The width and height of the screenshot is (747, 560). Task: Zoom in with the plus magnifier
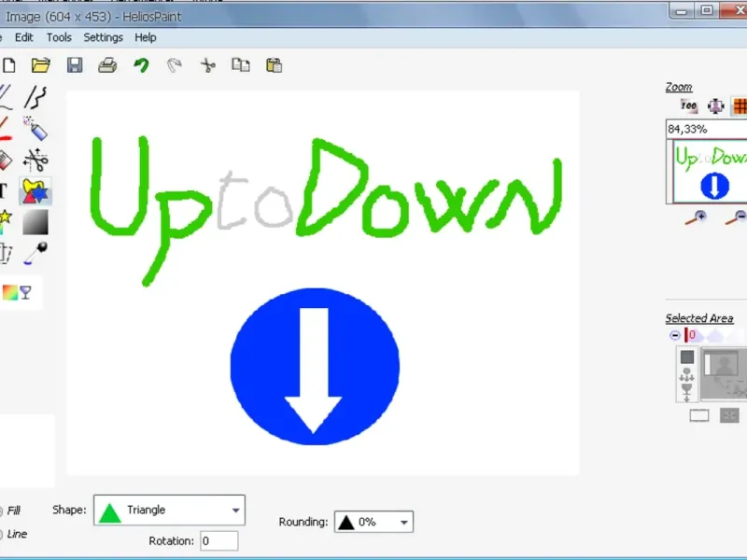696,217
